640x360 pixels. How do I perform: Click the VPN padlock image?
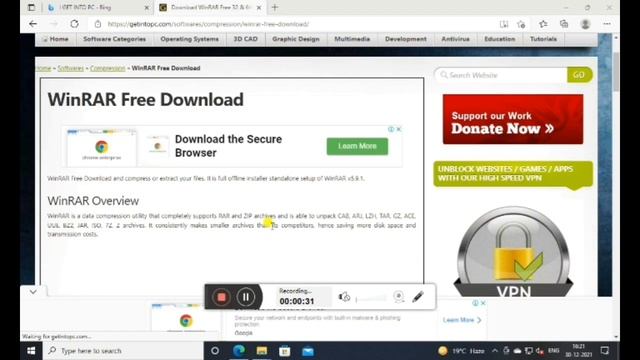click(x=513, y=252)
